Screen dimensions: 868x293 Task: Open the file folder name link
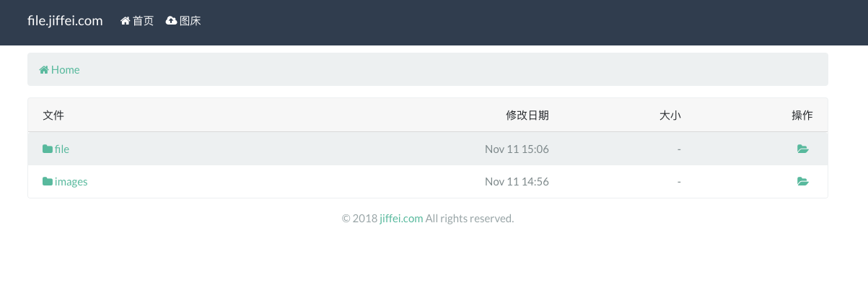(62, 149)
